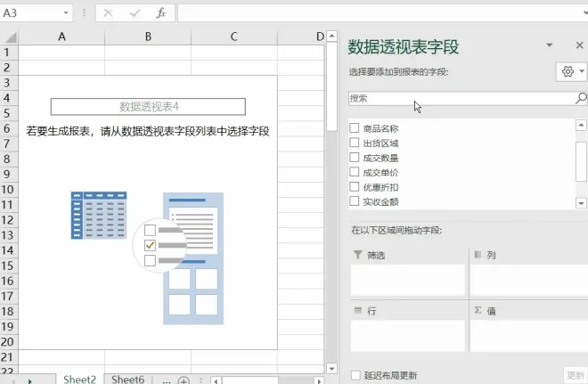Click the horizontal scroll right arrow
Image resolution: width=588 pixels, height=384 pixels.
(x=319, y=380)
